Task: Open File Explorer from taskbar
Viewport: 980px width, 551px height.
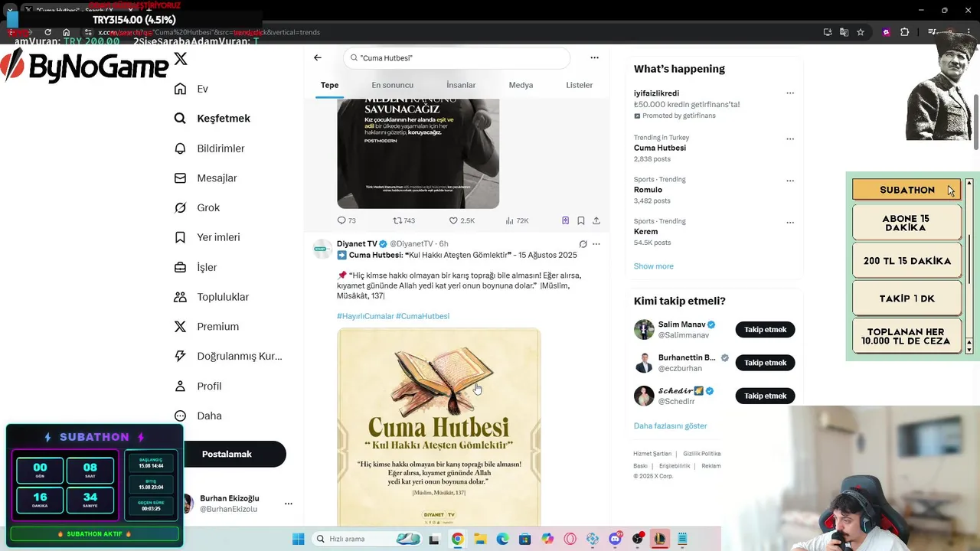Action: [480, 539]
